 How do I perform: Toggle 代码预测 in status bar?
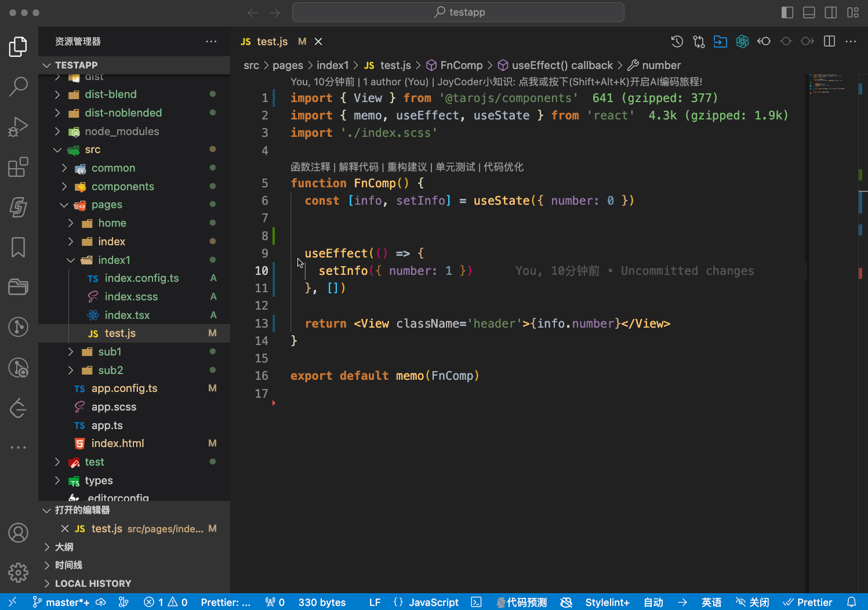point(521,602)
